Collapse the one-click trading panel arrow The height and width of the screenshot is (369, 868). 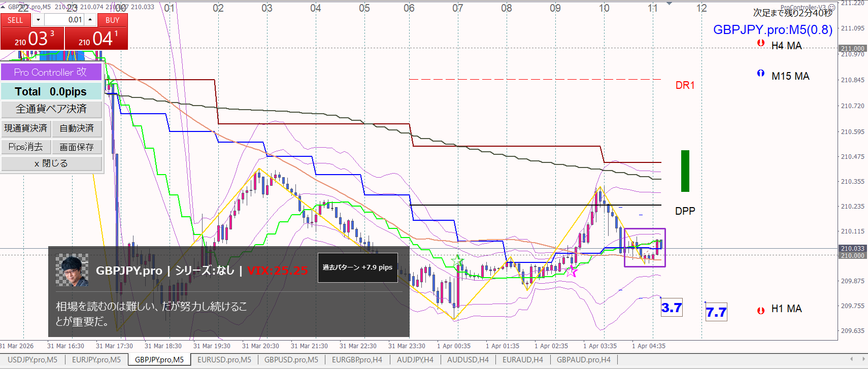tap(3, 7)
